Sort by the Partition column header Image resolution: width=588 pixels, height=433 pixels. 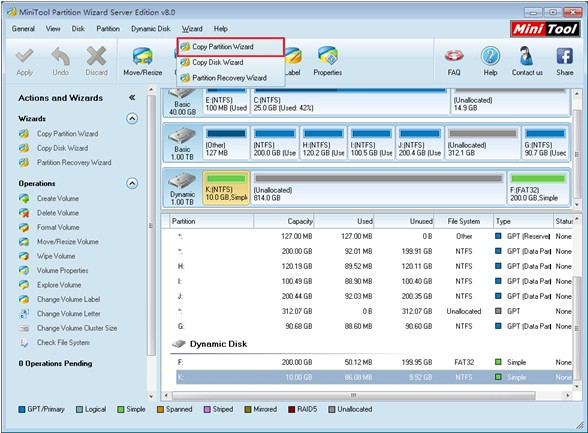click(211, 221)
